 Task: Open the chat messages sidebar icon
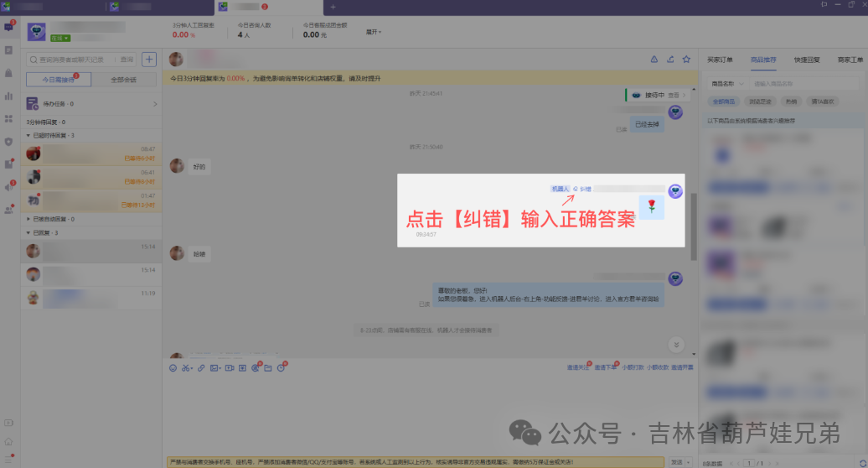click(9, 27)
